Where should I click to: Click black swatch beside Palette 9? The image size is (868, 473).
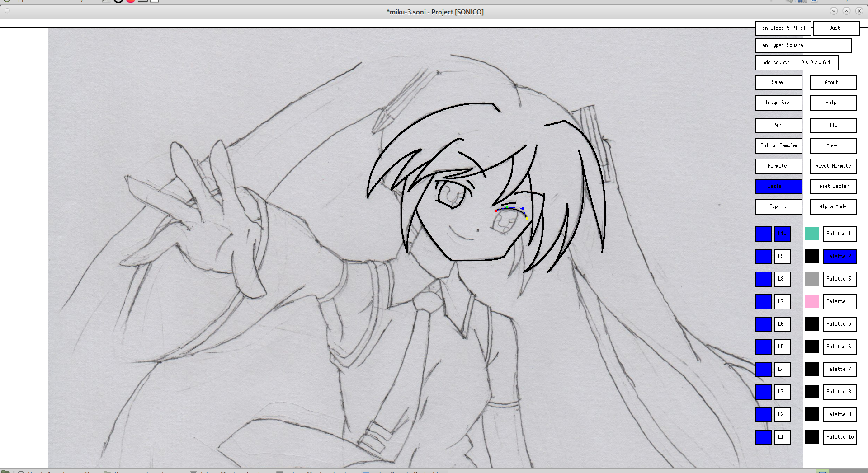(x=812, y=414)
